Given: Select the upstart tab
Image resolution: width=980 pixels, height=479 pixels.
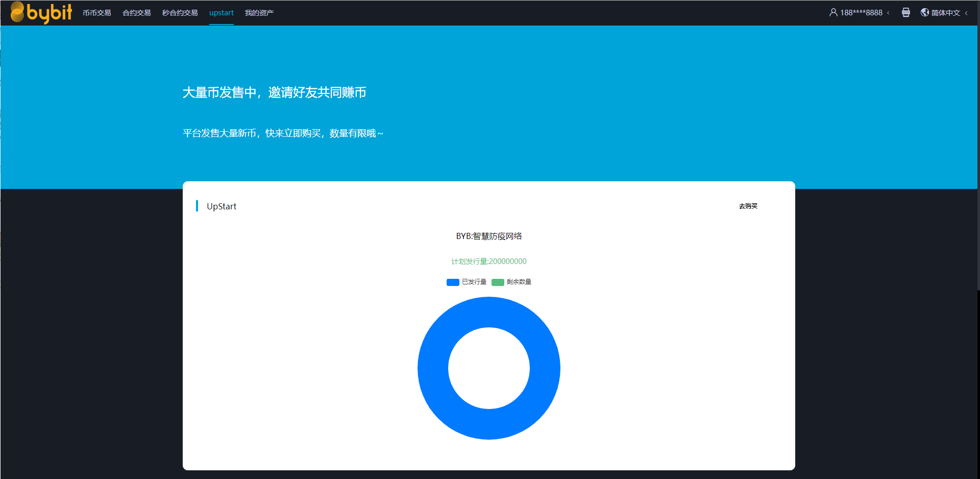Looking at the screenshot, I should click(x=222, y=13).
